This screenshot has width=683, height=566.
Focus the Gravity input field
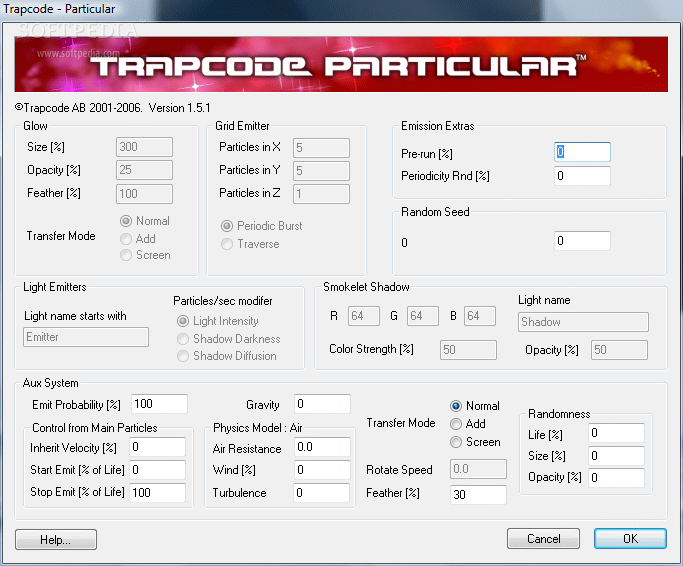322,404
